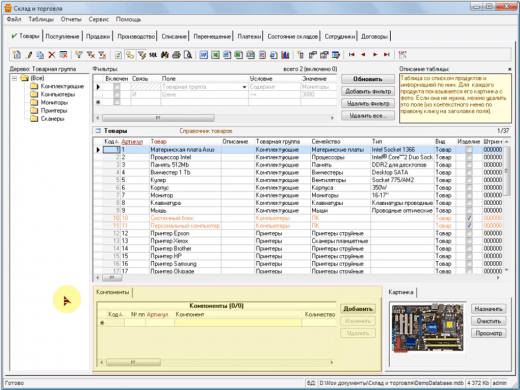Click the motherboard picture thumbnail
Viewport: 520px width, 390px height.
428,328
